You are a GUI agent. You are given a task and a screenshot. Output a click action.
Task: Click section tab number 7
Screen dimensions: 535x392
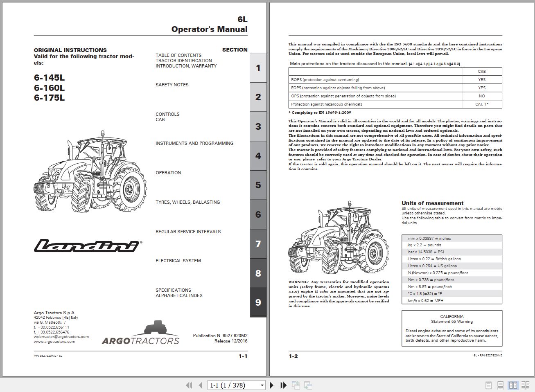coord(258,244)
